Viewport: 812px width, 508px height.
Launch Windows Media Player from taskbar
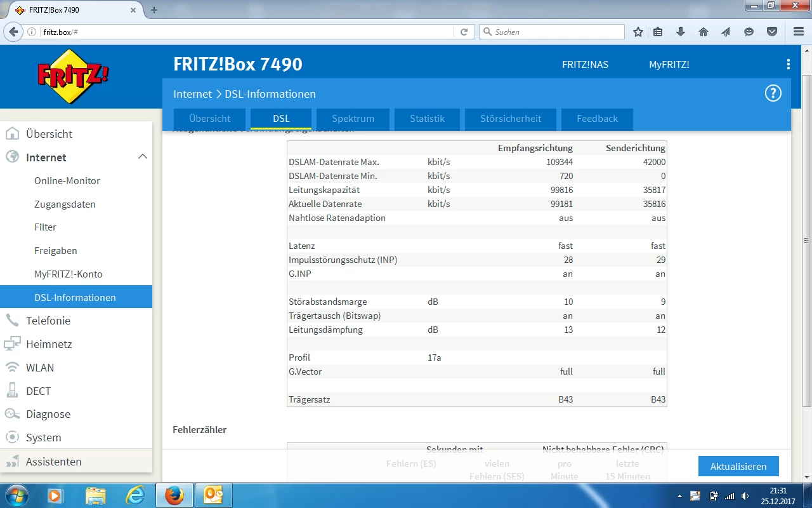56,495
